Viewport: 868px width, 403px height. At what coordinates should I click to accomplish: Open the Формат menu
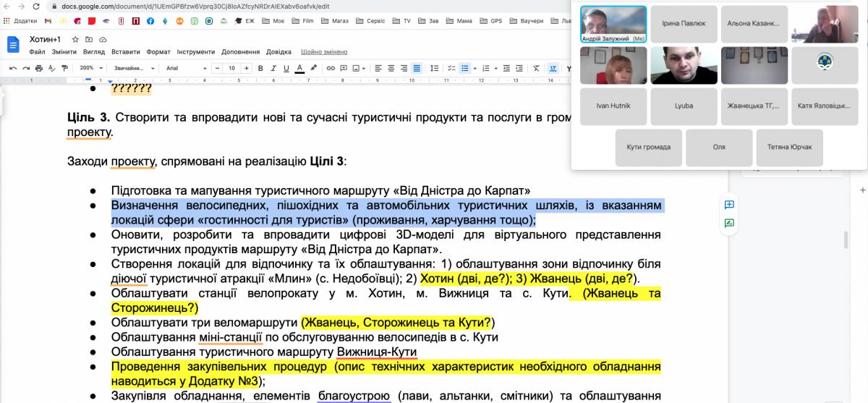(x=158, y=52)
